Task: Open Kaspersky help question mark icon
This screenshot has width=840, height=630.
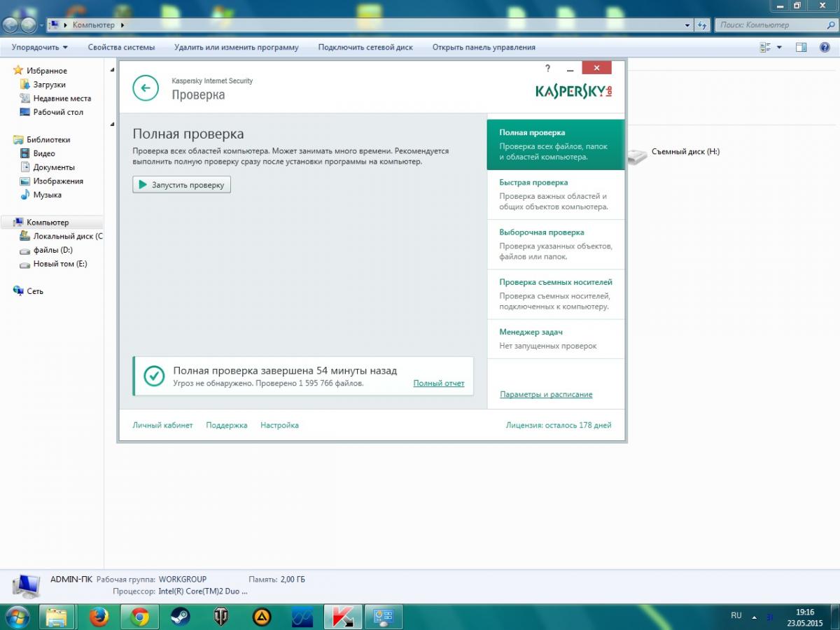Action: tap(547, 69)
